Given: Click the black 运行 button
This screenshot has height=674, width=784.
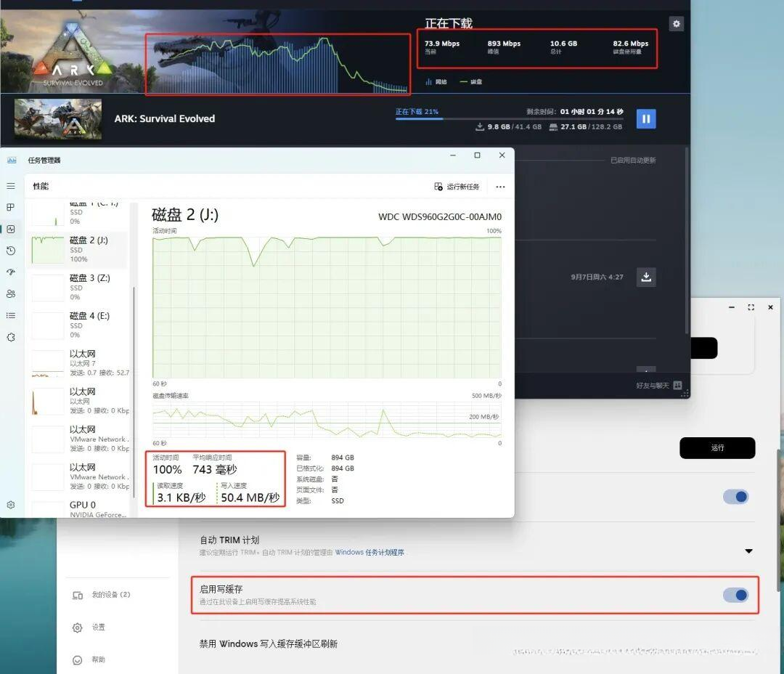Looking at the screenshot, I should click(x=717, y=448).
